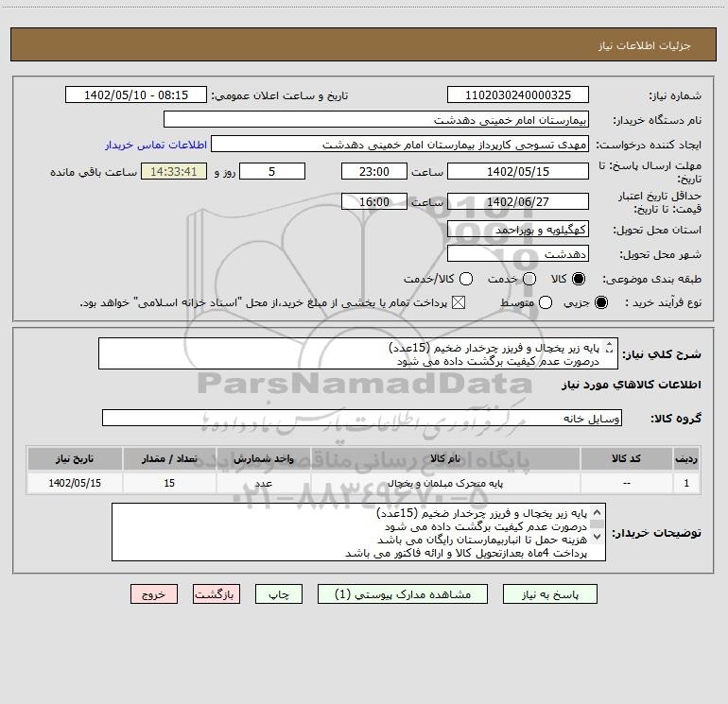Click the جزئیات اطلاعات نیاز header title
This screenshot has width=728, height=704.
click(x=645, y=45)
